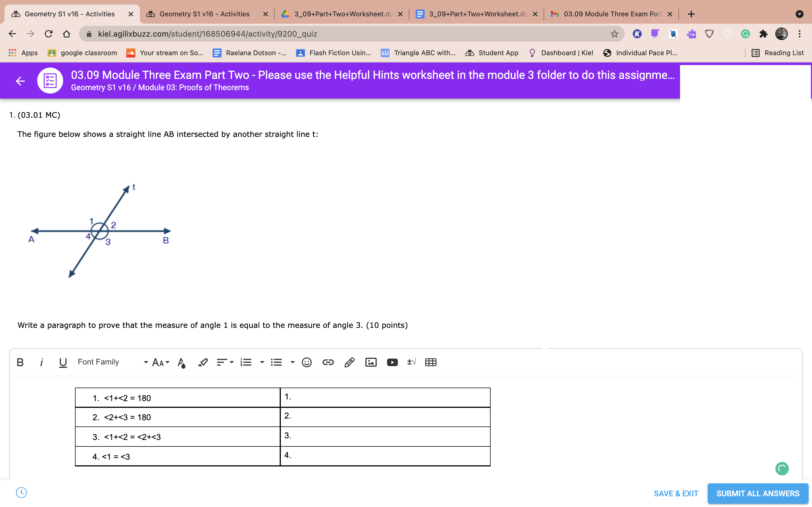Open the Grammarly widget in the editor corner
The width and height of the screenshot is (812, 507).
[782, 468]
